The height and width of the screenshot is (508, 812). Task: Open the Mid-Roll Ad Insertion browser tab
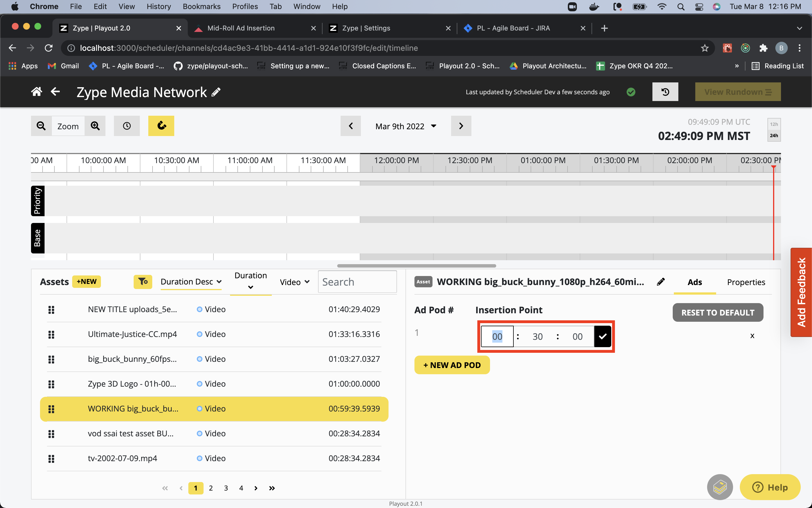point(255,28)
